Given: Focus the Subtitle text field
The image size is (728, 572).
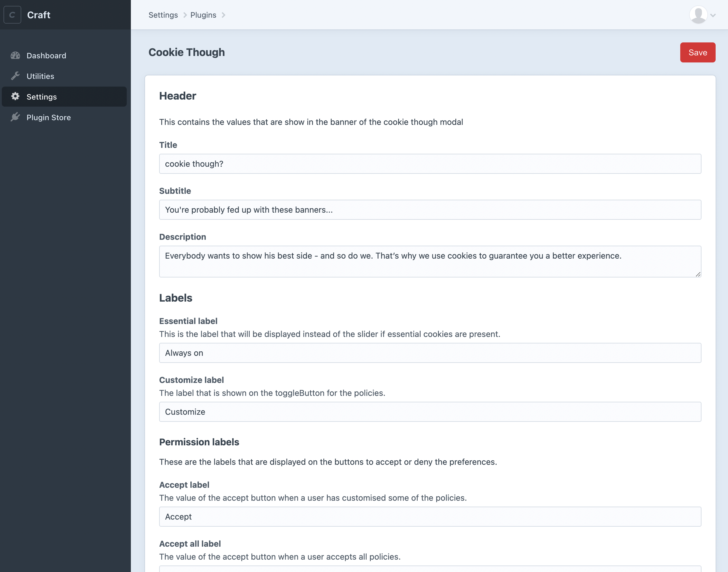Looking at the screenshot, I should (x=430, y=210).
